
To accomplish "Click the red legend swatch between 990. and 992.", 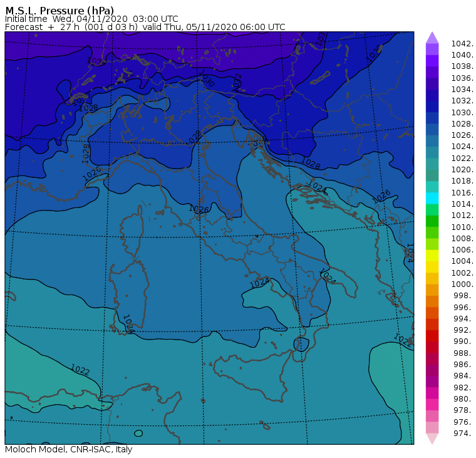I will point(432,336).
